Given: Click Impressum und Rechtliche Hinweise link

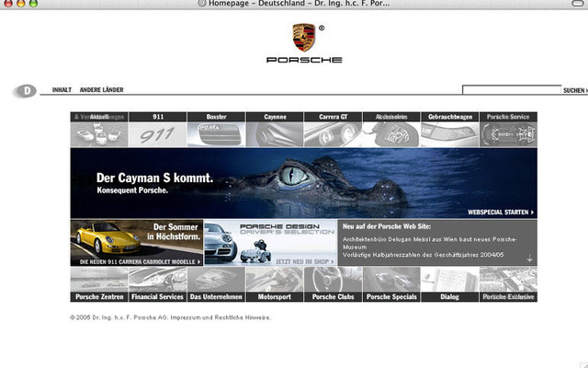Looking at the screenshot, I should (220, 317).
